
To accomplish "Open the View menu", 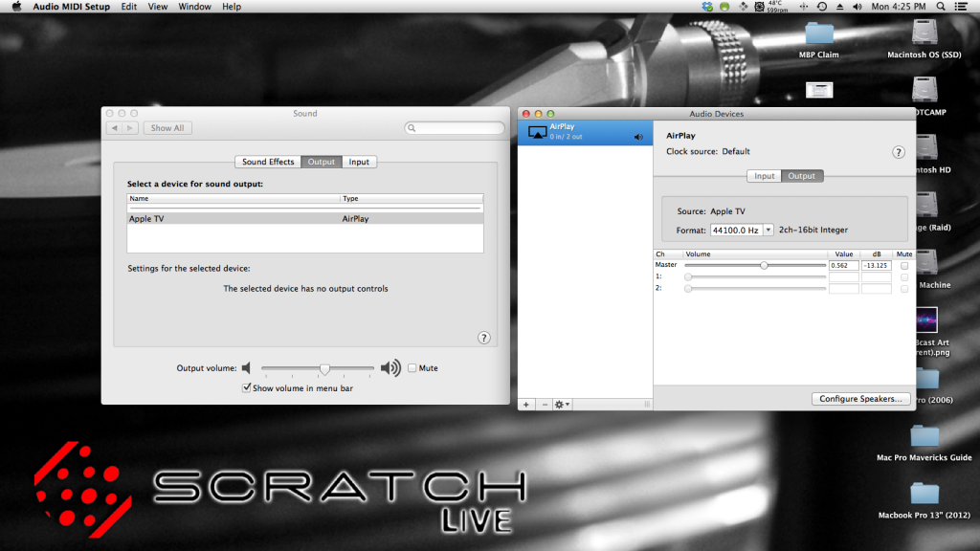I will tap(158, 7).
